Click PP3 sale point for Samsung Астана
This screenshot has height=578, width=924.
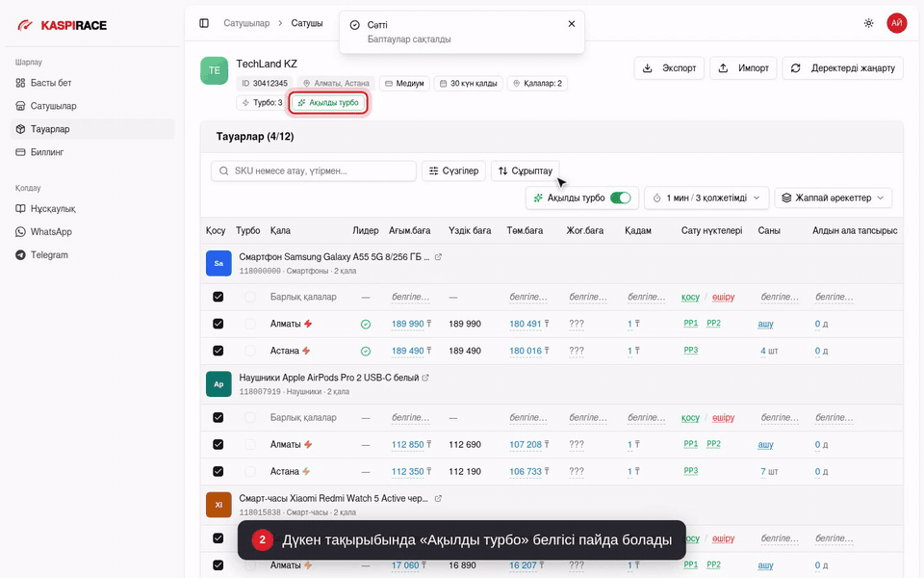(x=691, y=351)
